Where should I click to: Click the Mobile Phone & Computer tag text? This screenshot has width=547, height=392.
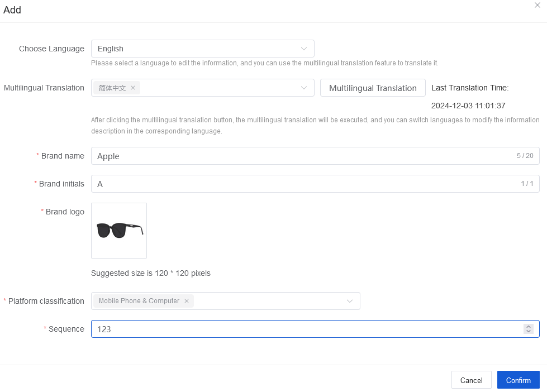[x=139, y=301]
